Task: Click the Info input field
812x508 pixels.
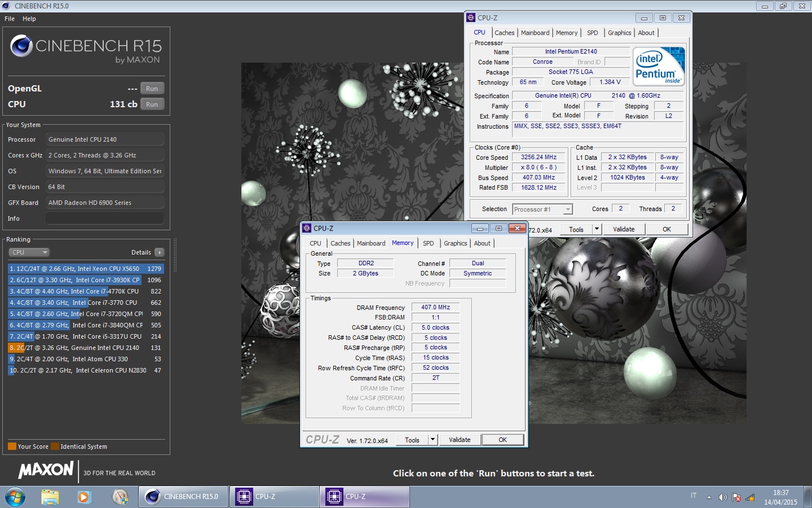Action: click(105, 218)
